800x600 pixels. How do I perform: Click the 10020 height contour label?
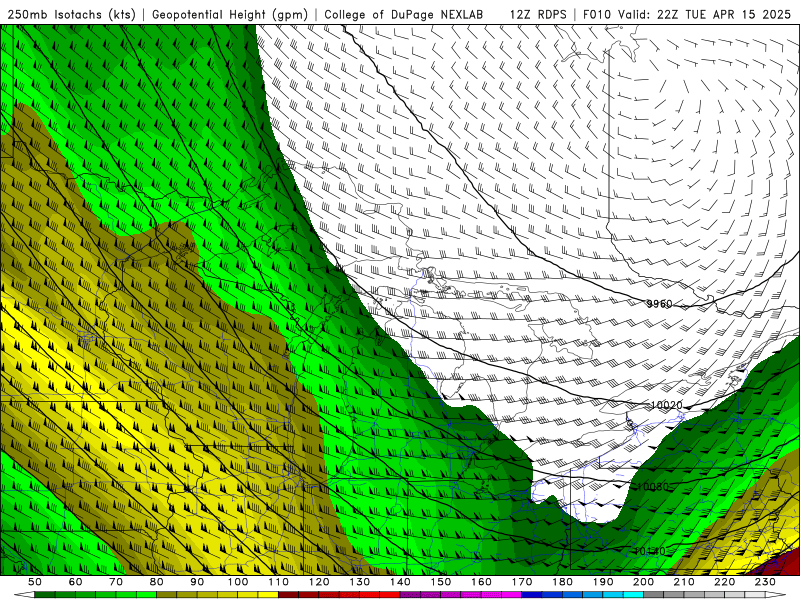click(666, 405)
